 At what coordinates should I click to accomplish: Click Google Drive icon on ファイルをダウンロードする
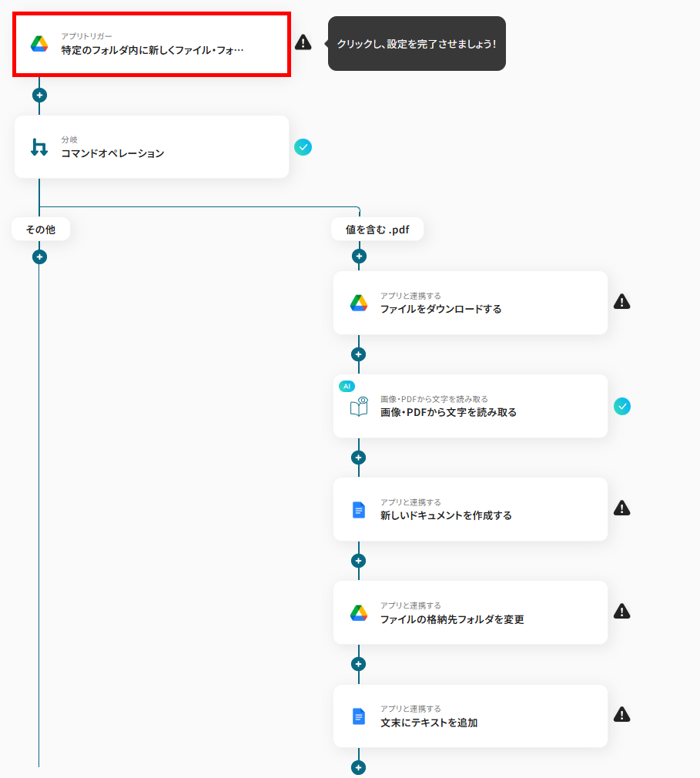pos(359,303)
